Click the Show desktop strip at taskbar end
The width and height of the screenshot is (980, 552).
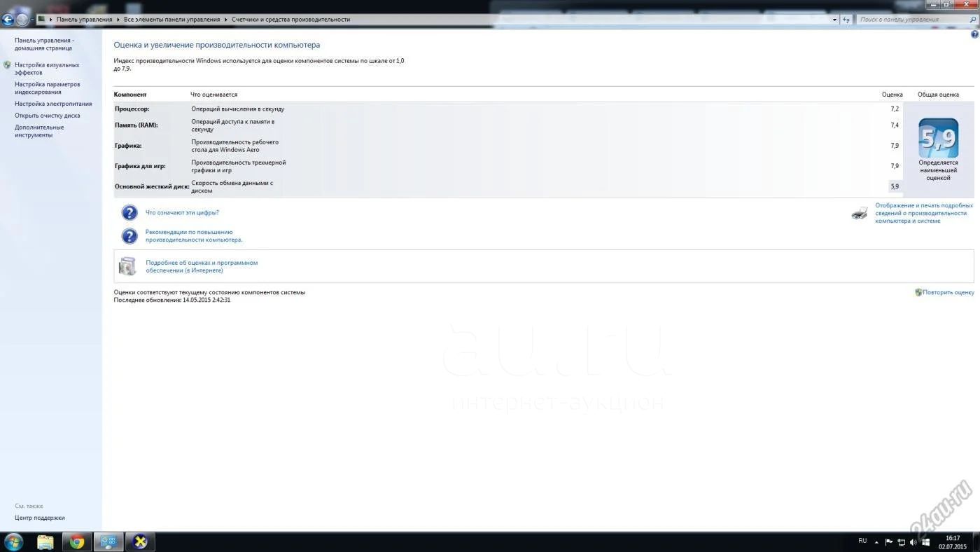click(975, 542)
